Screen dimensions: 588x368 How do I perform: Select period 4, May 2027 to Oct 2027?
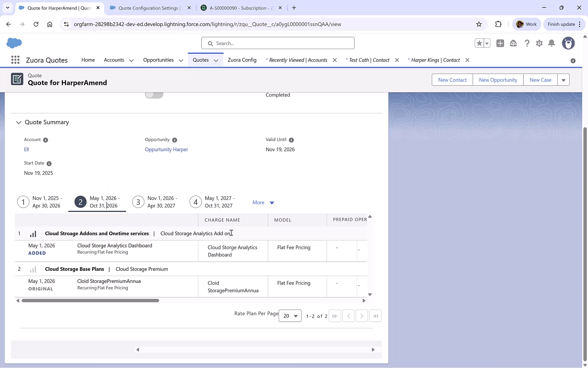click(195, 202)
